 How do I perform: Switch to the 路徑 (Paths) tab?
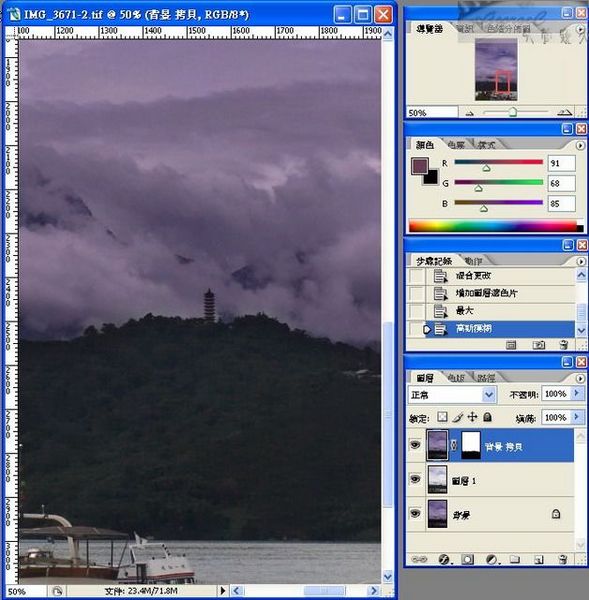click(486, 378)
